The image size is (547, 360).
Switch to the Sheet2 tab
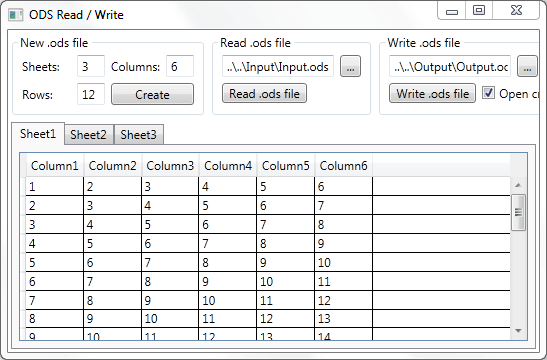[88, 135]
